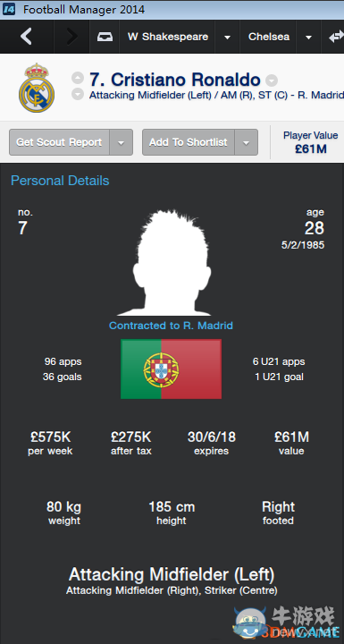Open the dropdown beside Cristiano Ronaldo's name
This screenshot has height=644, width=344.
pos(272,80)
